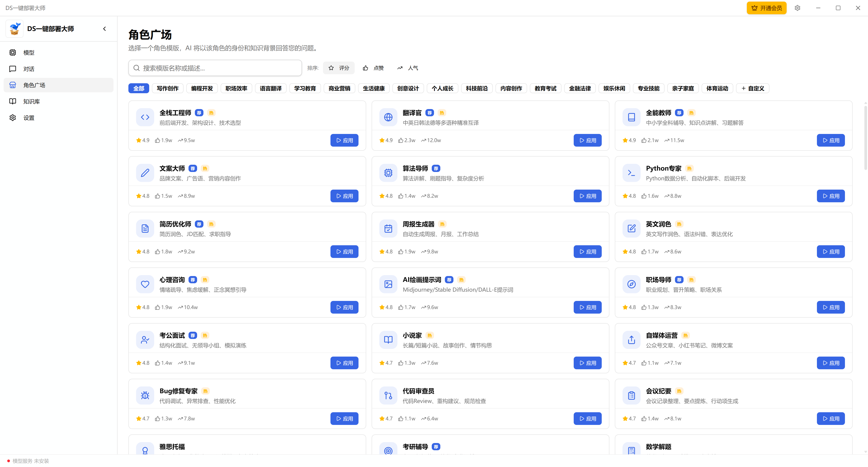The height and width of the screenshot is (467, 868).
Task: Filter by 写作创作 category
Action: pos(167,88)
